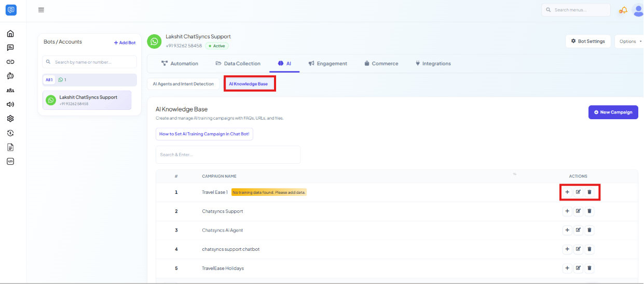The width and height of the screenshot is (644, 284).
Task: Delete the Chatsyncs Ai Agent campaign
Action: pyautogui.click(x=590, y=230)
